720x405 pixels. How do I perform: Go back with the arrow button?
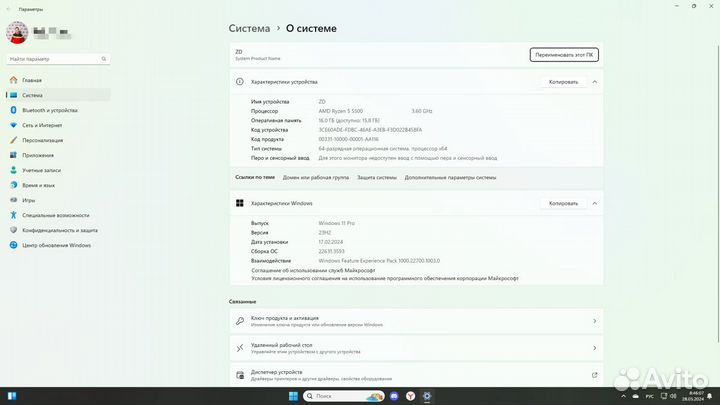click(8, 9)
